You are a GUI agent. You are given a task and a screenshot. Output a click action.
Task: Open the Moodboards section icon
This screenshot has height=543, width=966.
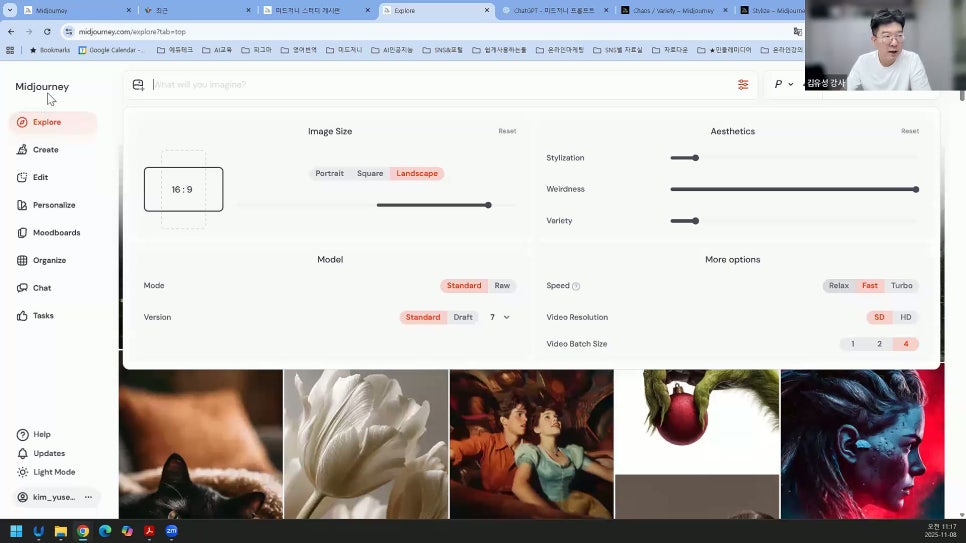click(22, 233)
